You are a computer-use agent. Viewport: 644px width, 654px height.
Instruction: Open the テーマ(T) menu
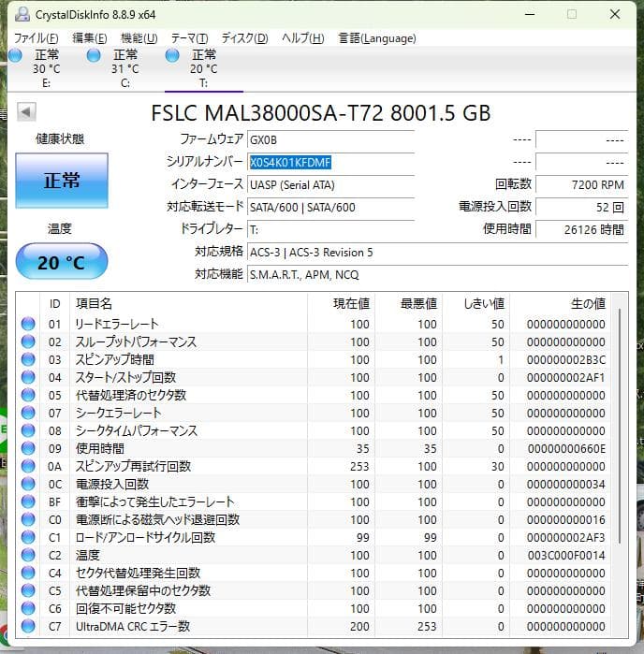[189, 38]
